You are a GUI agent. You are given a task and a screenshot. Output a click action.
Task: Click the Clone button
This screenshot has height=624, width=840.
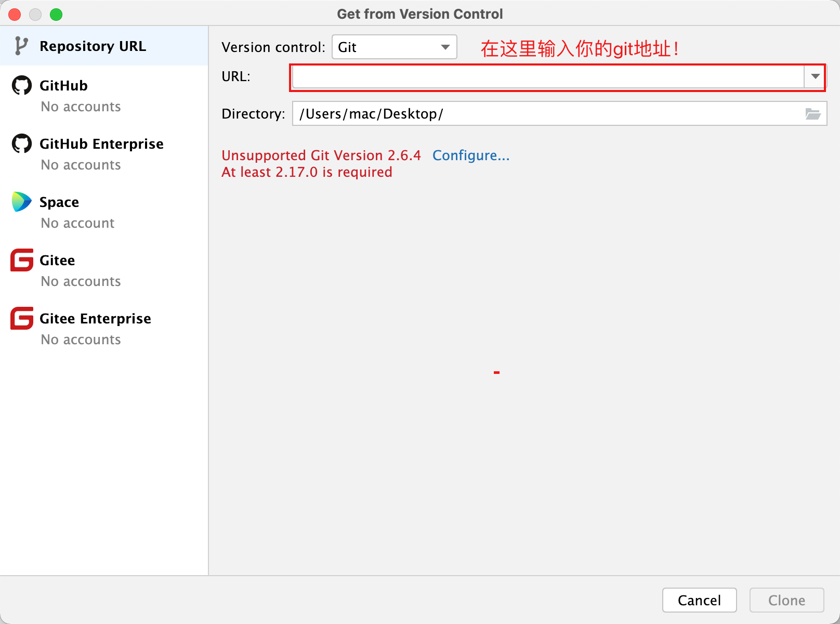(x=786, y=600)
